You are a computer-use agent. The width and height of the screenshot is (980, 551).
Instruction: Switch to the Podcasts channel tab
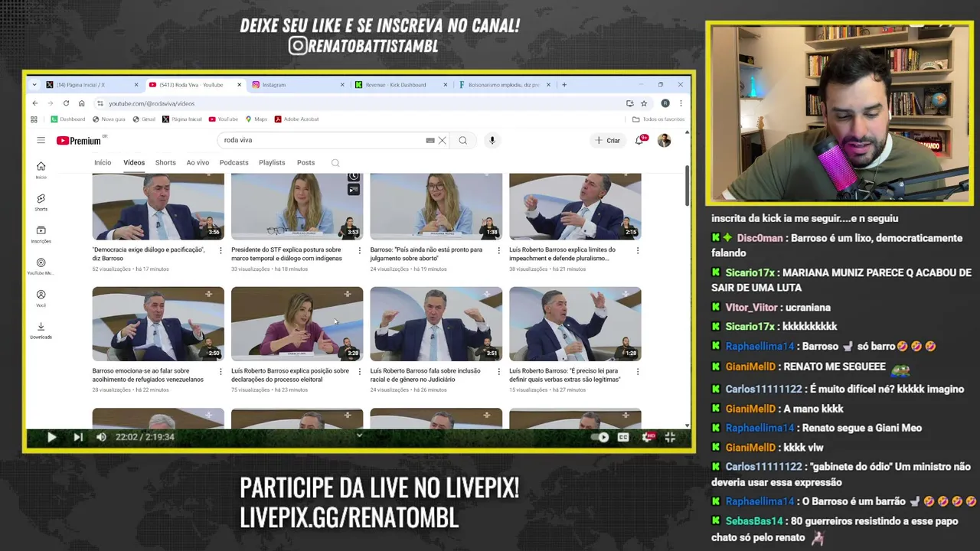click(x=234, y=163)
